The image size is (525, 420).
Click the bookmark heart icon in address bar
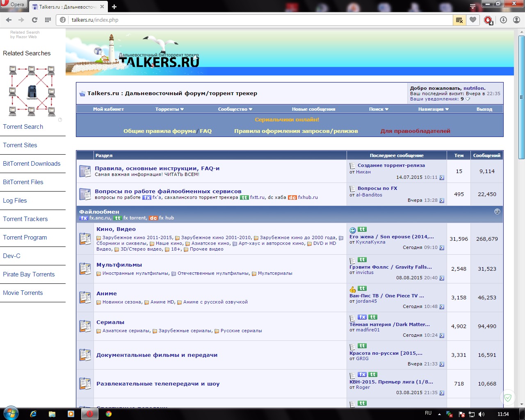[473, 20]
